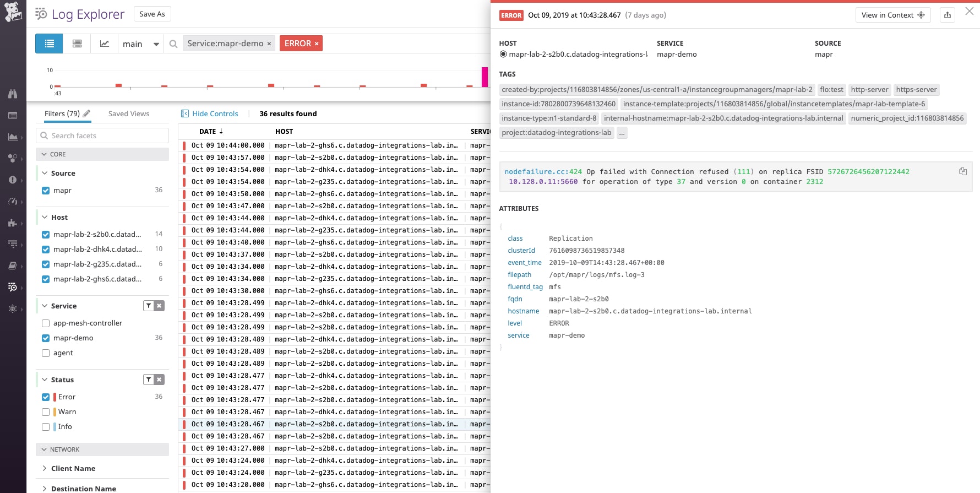Copy the log message with copy icon
This screenshot has height=493, width=980.
click(x=962, y=171)
